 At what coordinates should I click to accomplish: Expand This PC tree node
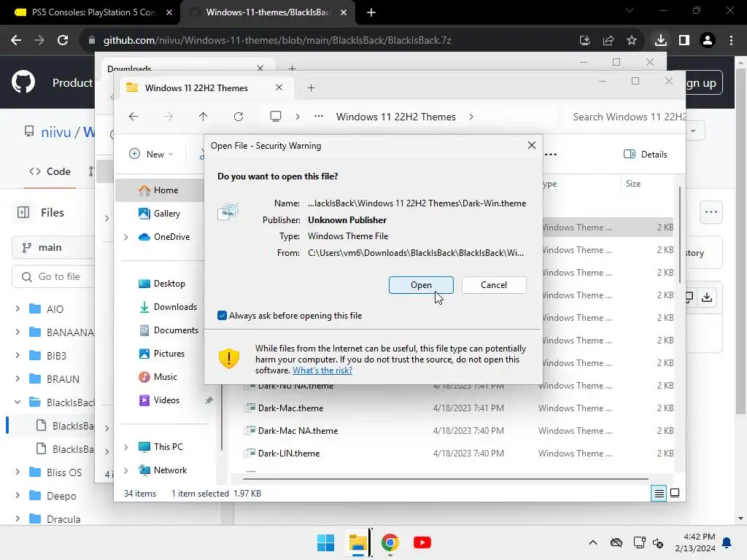tap(125, 447)
